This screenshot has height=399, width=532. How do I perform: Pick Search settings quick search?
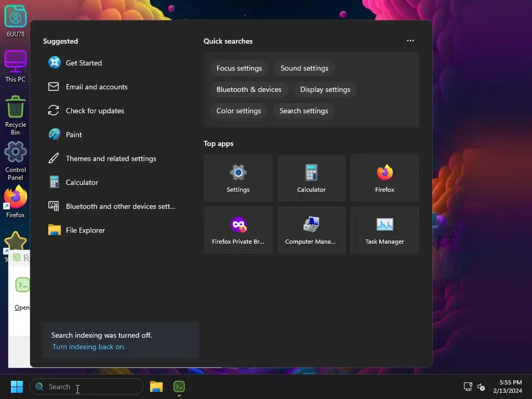pyautogui.click(x=303, y=111)
